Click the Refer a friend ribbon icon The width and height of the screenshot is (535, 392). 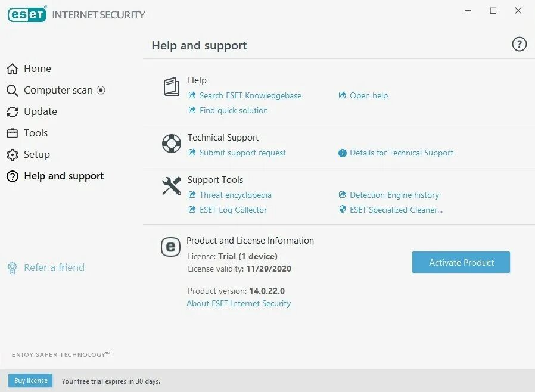[13, 268]
